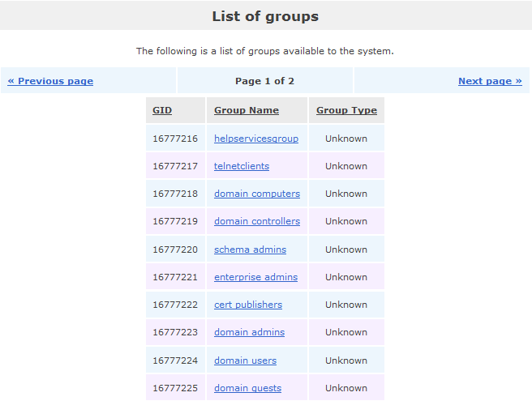Image resolution: width=532 pixels, height=401 pixels.
Task: Sort by Group Type column header
Action: (346, 110)
